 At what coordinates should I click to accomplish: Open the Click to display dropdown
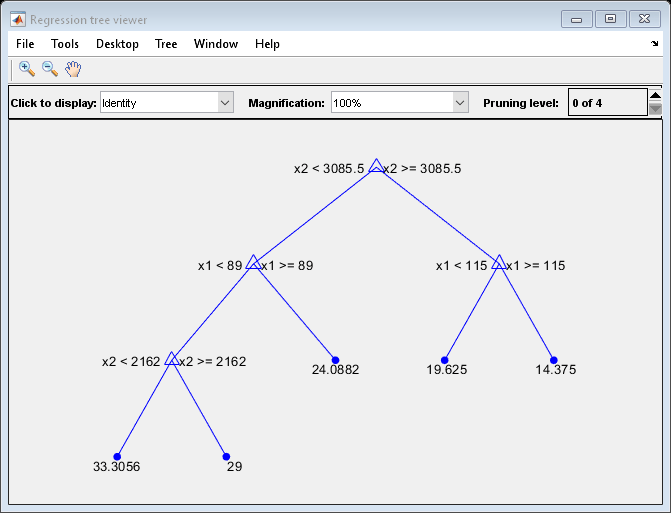click(x=166, y=103)
